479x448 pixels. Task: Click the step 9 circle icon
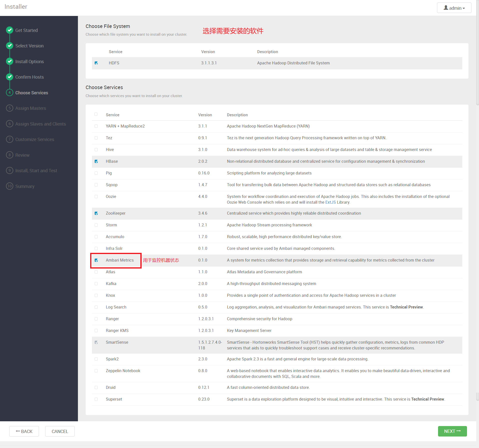point(9,170)
